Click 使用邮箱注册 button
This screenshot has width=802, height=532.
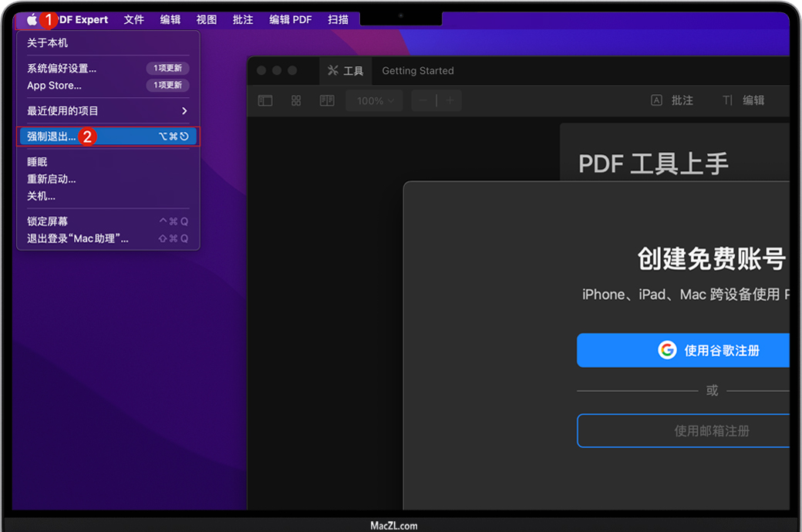[683, 431]
